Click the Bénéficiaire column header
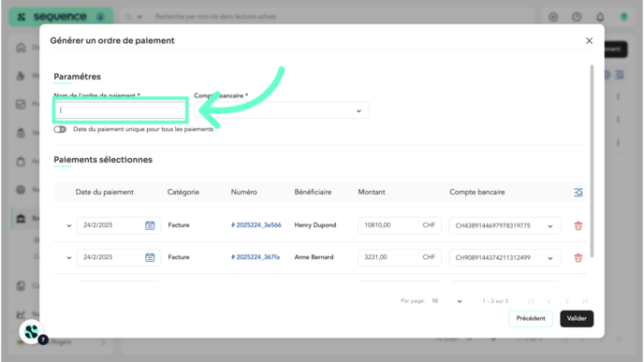 (313, 192)
